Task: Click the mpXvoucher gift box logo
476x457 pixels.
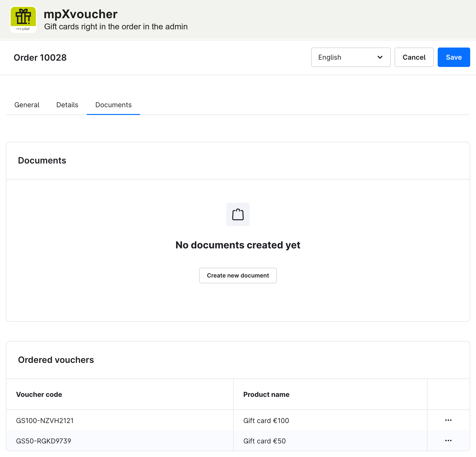Action: (x=23, y=19)
